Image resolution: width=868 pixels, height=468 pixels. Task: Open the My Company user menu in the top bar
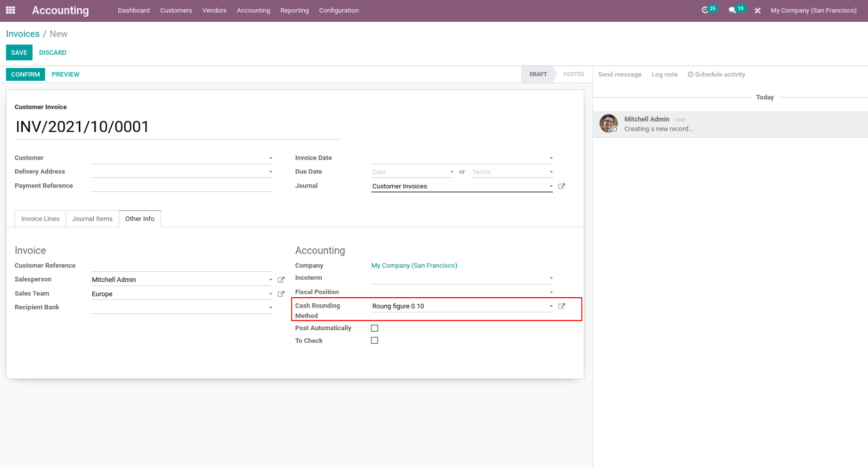pos(814,10)
